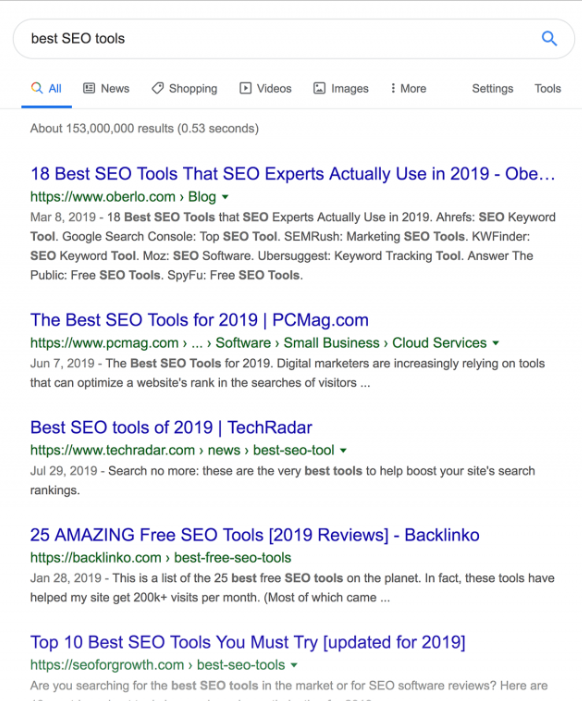
Task: Click the All tab magnifier icon
Action: pos(37,88)
